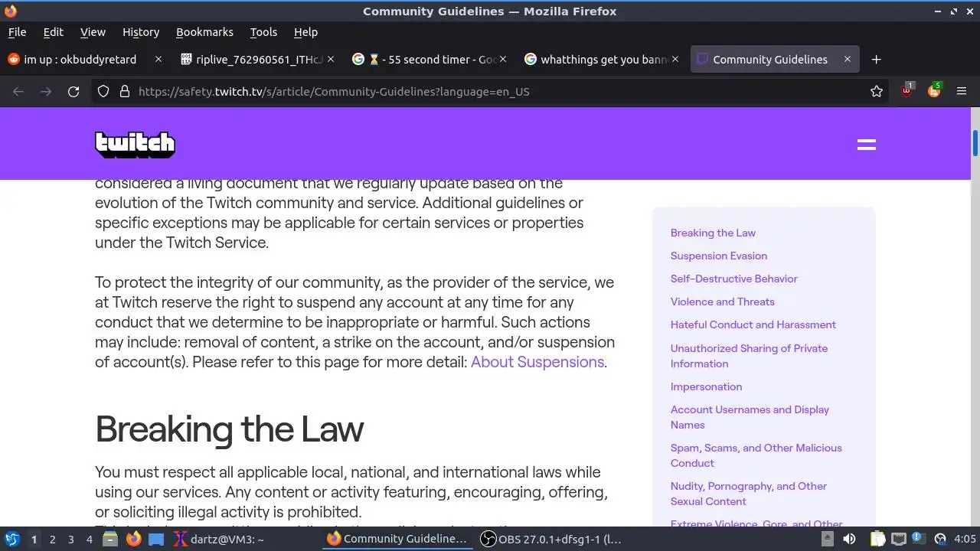This screenshot has width=980, height=551.
Task: Open the tracking protection shield icon
Action: pos(103,92)
